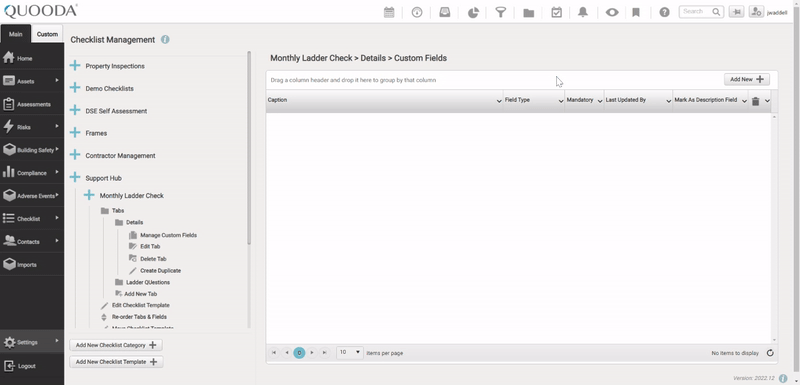Expand Demo Checklists category
The image size is (800, 385).
[x=75, y=88]
